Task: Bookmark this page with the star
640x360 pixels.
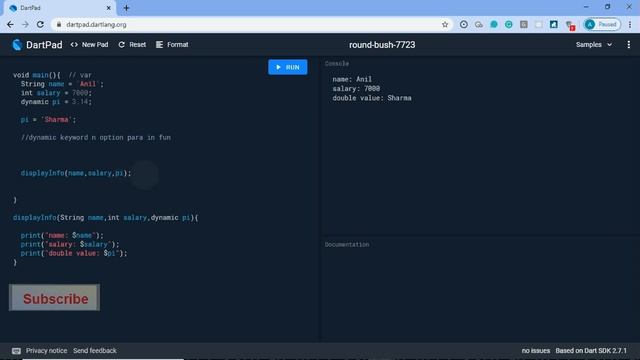Action: (x=445, y=24)
